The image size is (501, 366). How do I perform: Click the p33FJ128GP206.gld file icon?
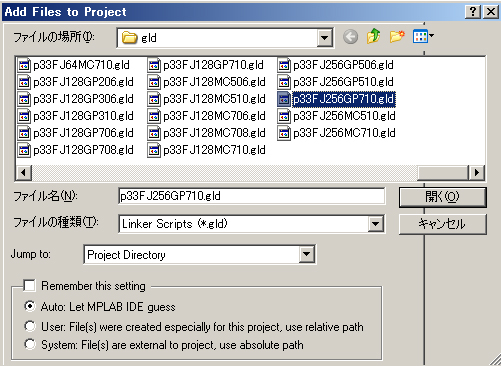24,82
